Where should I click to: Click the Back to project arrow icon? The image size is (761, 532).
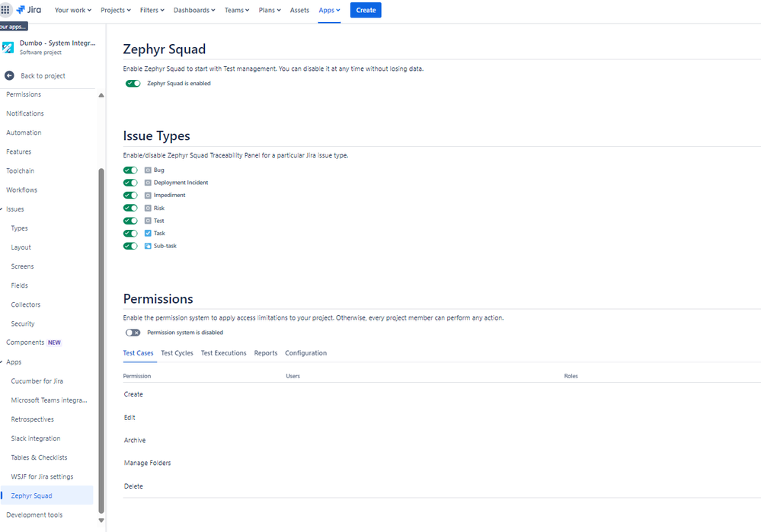pyautogui.click(x=9, y=75)
